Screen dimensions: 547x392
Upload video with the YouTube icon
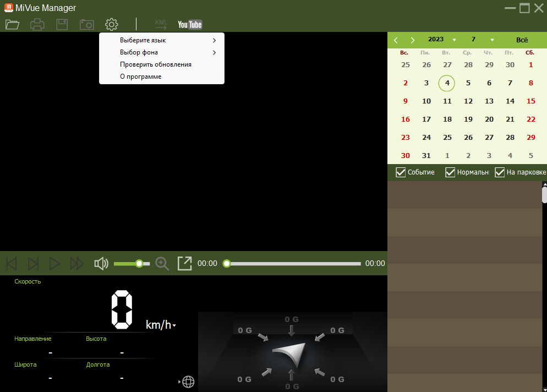(190, 24)
